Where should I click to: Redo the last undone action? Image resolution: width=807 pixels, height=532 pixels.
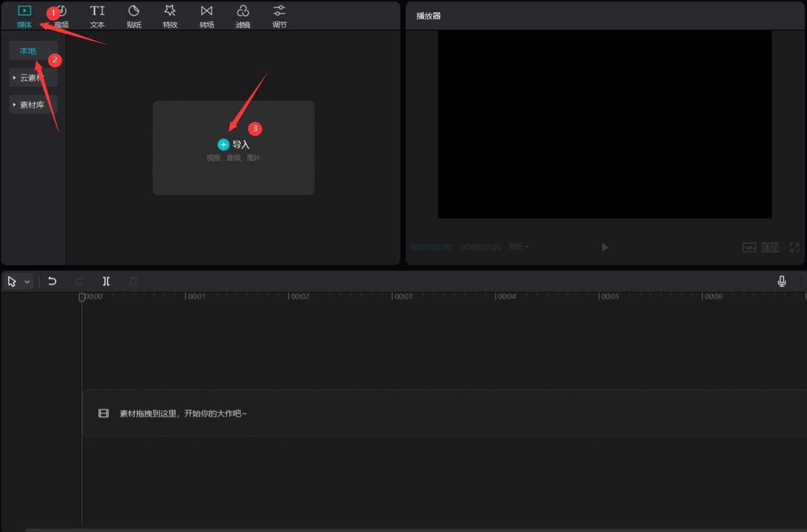pos(79,281)
